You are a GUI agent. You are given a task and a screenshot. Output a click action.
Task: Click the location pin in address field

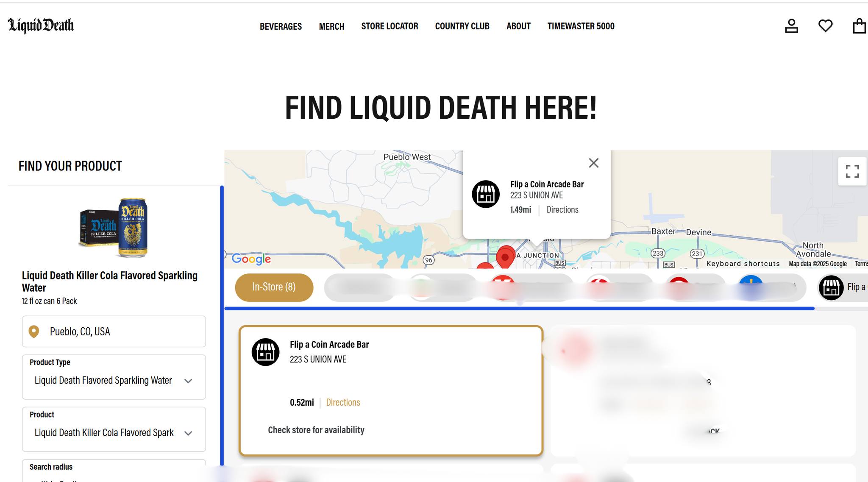[x=34, y=332]
